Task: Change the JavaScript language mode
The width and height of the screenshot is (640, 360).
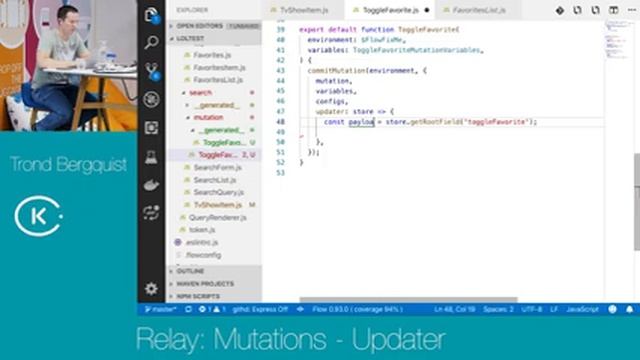Action: click(582, 309)
